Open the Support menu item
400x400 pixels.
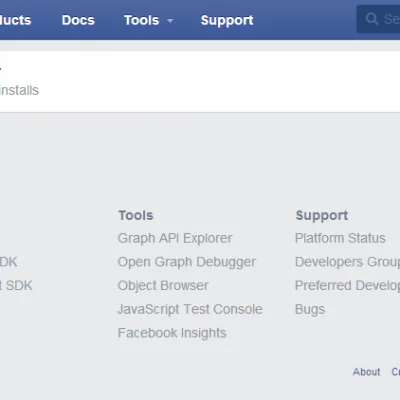tap(227, 21)
